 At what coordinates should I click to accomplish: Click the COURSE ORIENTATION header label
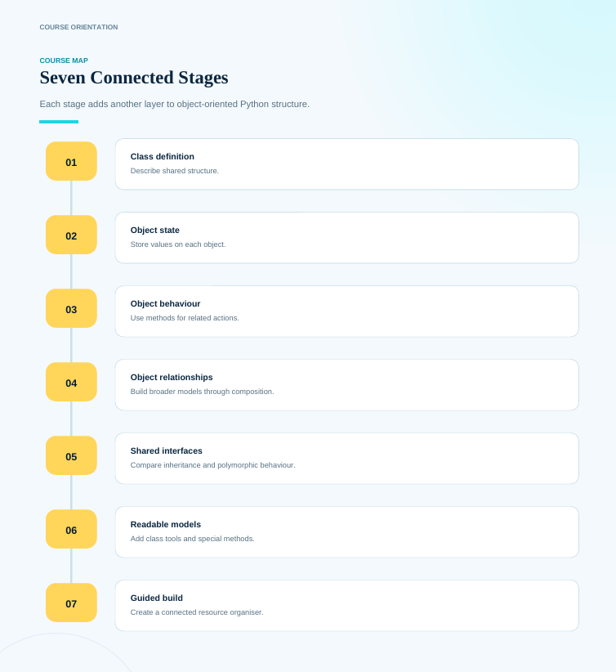[78, 27]
